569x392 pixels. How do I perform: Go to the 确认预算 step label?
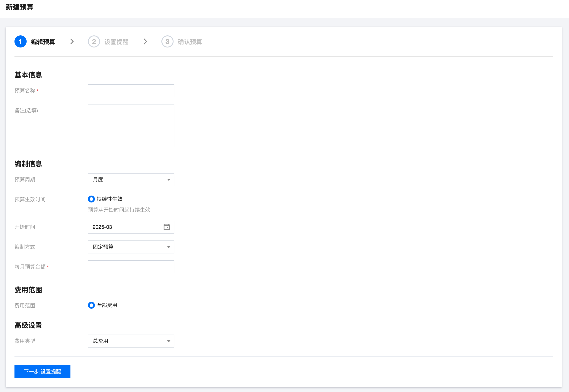pos(190,42)
